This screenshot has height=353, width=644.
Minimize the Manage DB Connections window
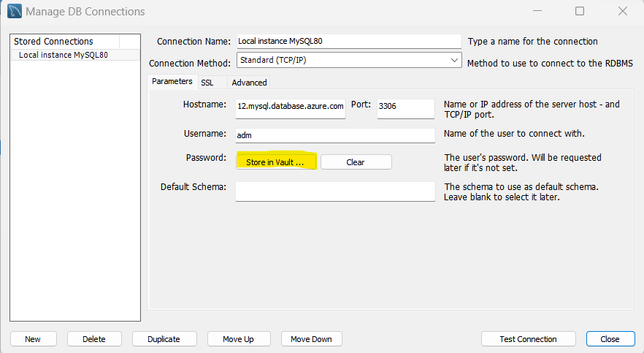click(537, 11)
